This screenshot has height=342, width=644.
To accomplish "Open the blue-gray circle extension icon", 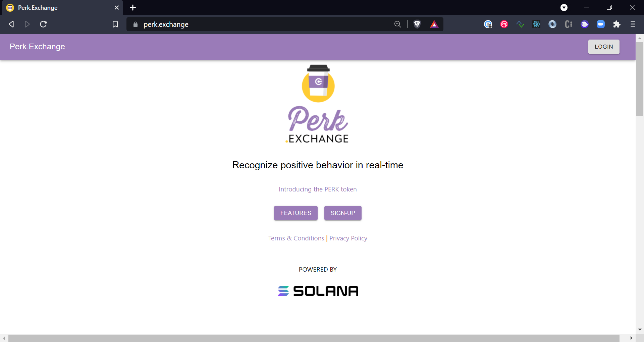I will [x=552, y=24].
